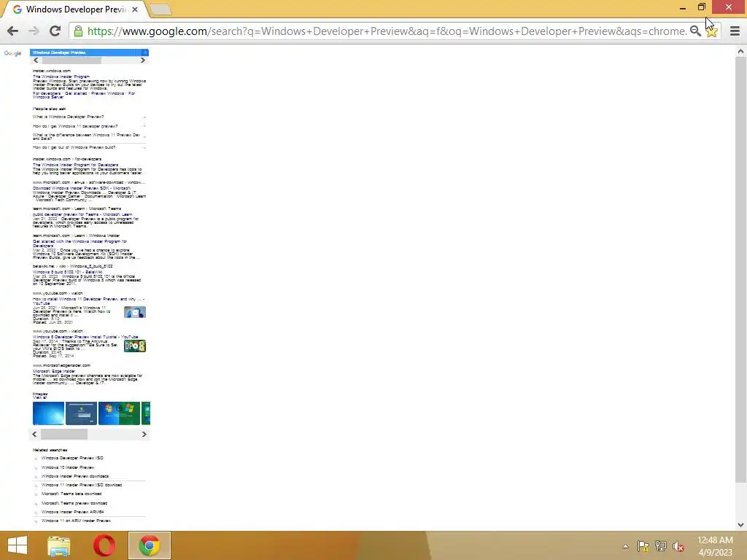Open the Windows Start button
The height and width of the screenshot is (560, 747).
(18, 545)
